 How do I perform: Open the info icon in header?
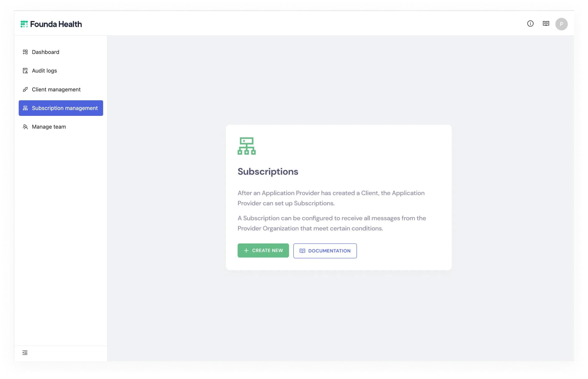tap(530, 24)
